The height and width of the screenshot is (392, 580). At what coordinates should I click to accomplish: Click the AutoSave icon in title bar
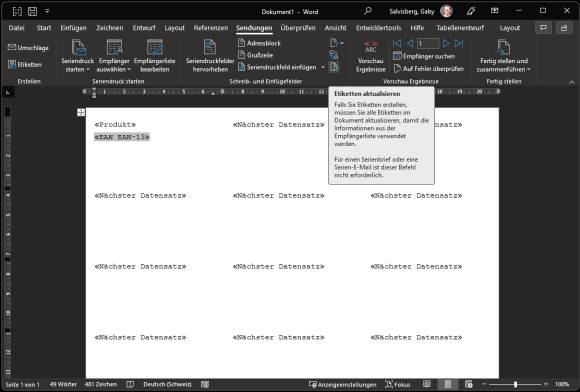coord(17,11)
